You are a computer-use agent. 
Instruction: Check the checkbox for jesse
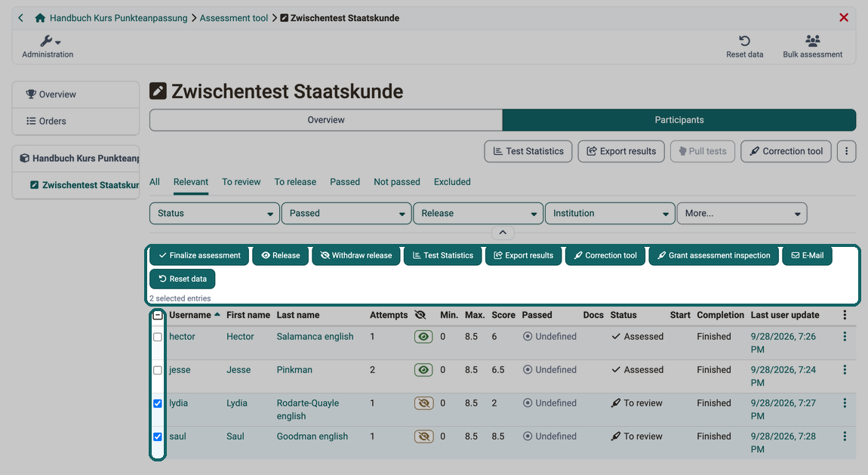coord(158,370)
